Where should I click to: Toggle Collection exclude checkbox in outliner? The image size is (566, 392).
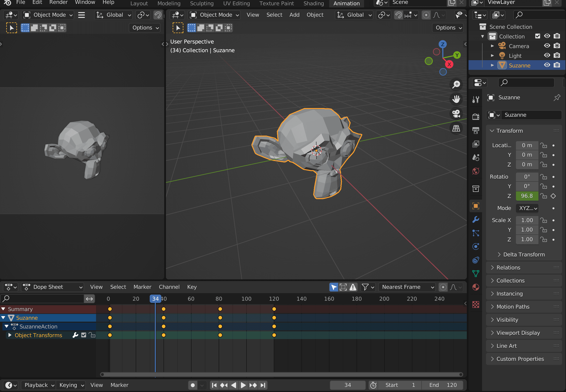(537, 36)
